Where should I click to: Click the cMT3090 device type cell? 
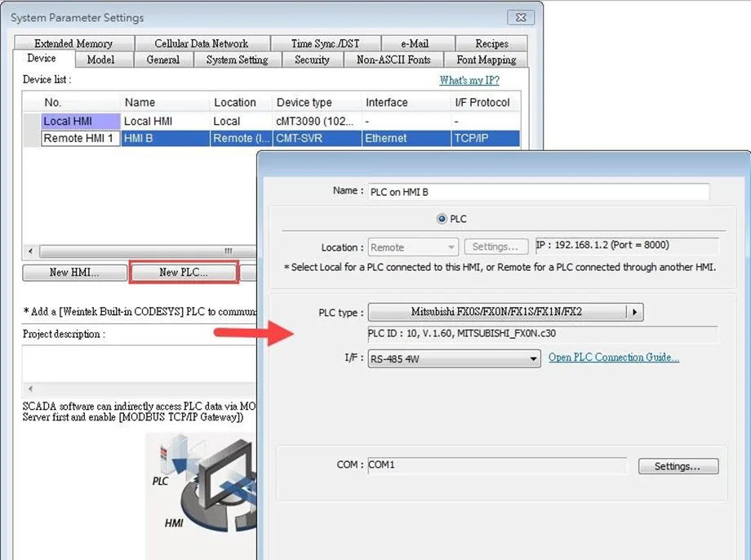click(317, 121)
